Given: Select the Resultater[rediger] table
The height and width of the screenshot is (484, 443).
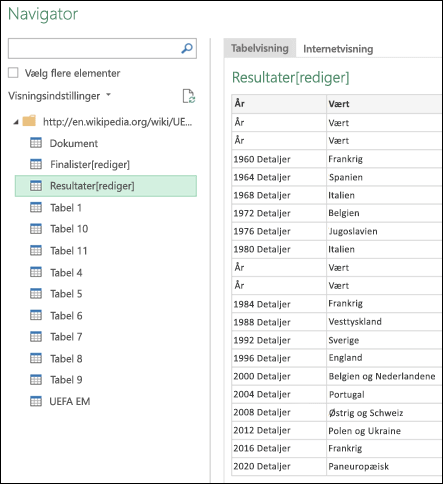Looking at the screenshot, I should pyautogui.click(x=106, y=186).
